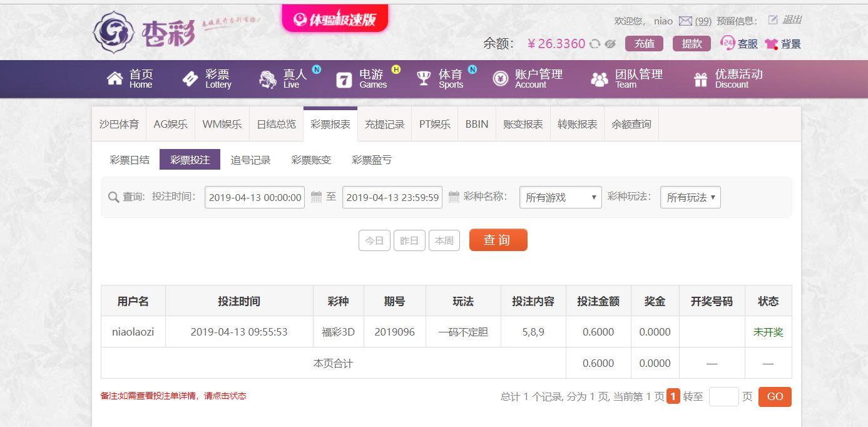Switch to the PT娱乐 tab

[435, 124]
